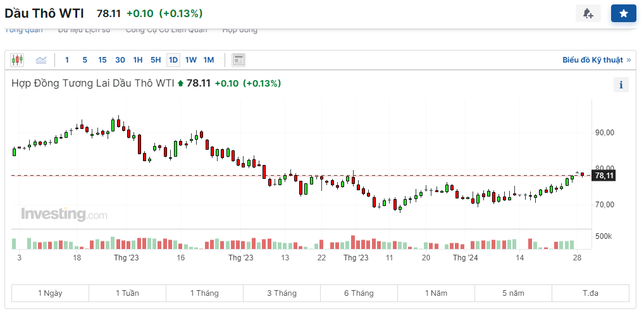Select the 1 Tuần time range

coord(127,293)
